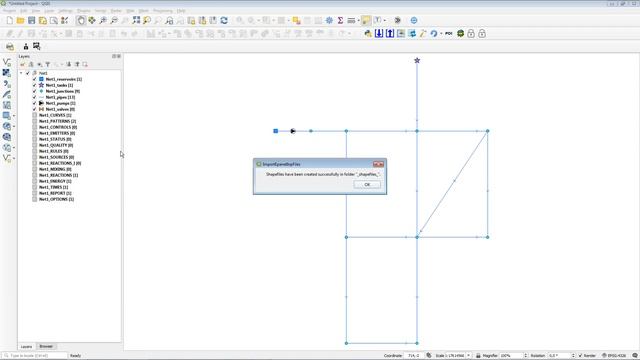Toggle visibility of Net1_pipes layer
Image resolution: width=640 pixels, height=360 pixels.
click(x=34, y=97)
